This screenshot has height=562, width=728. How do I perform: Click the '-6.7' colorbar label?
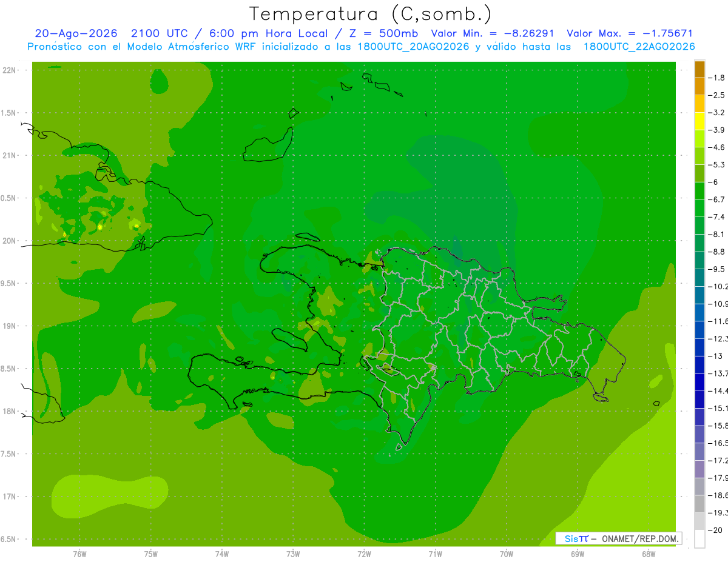(x=717, y=199)
